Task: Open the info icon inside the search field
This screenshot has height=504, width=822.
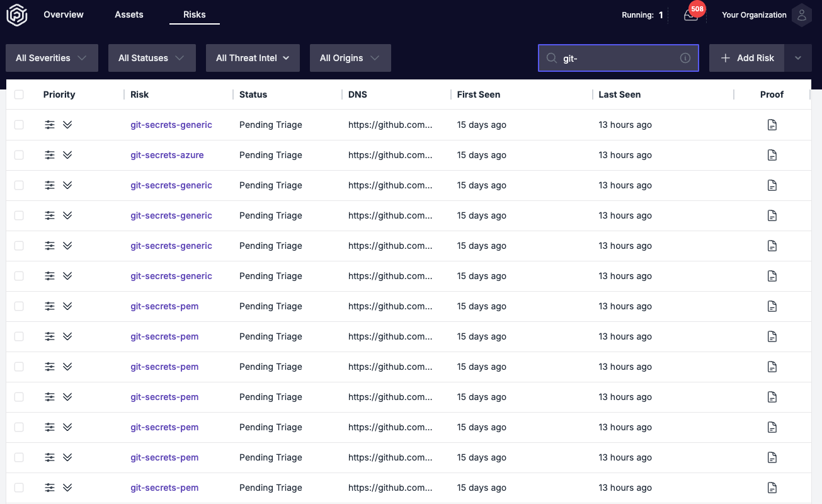Action: click(x=685, y=58)
